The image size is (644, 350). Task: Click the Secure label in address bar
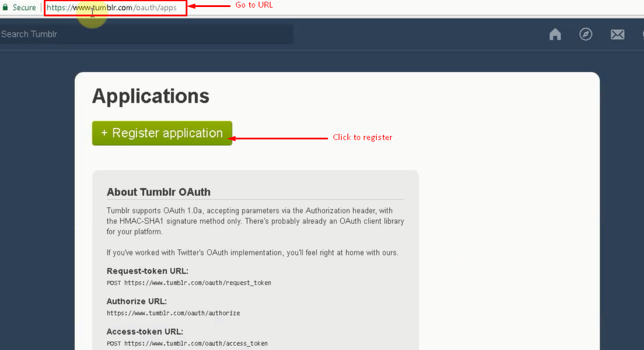[x=25, y=8]
